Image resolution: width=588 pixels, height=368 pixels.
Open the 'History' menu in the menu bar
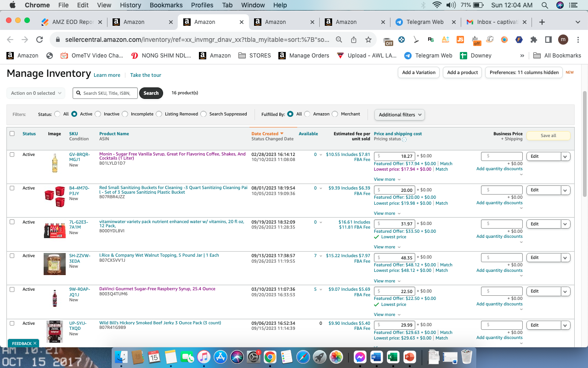tap(130, 5)
